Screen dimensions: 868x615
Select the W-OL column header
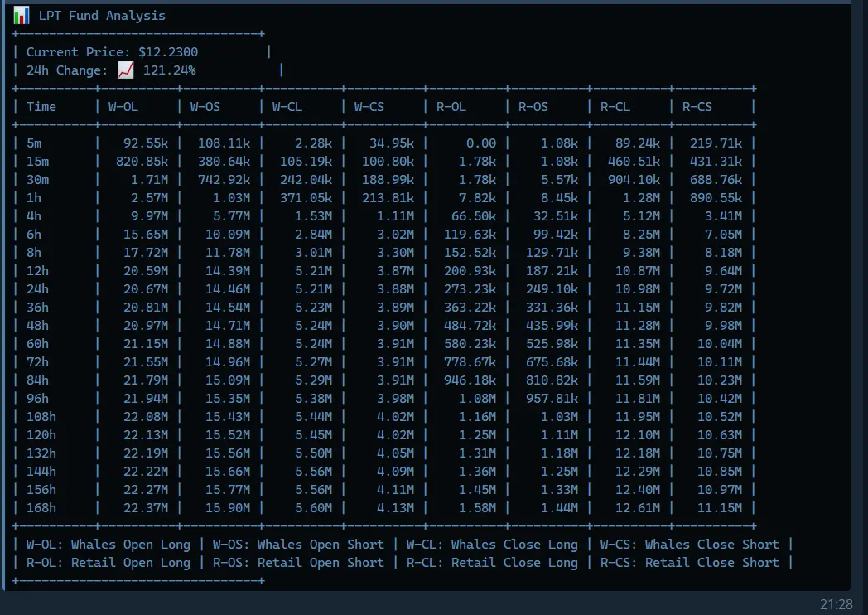(x=123, y=107)
